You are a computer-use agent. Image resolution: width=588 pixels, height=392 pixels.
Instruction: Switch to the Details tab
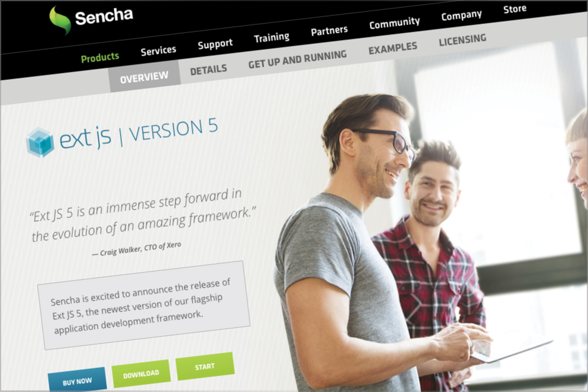[209, 70]
